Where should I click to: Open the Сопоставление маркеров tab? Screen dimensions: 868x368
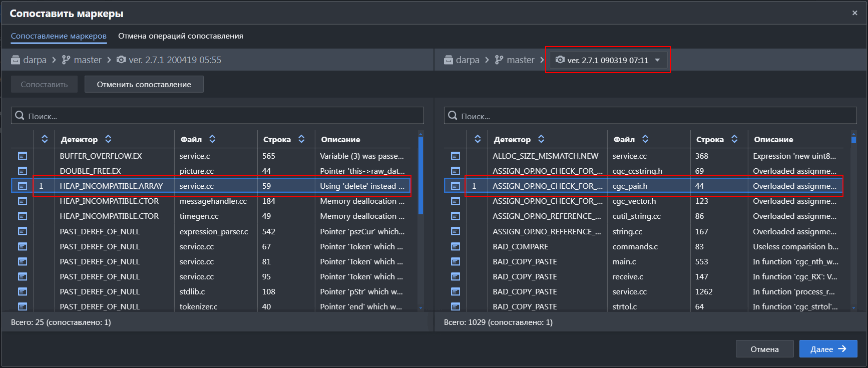[x=59, y=36]
